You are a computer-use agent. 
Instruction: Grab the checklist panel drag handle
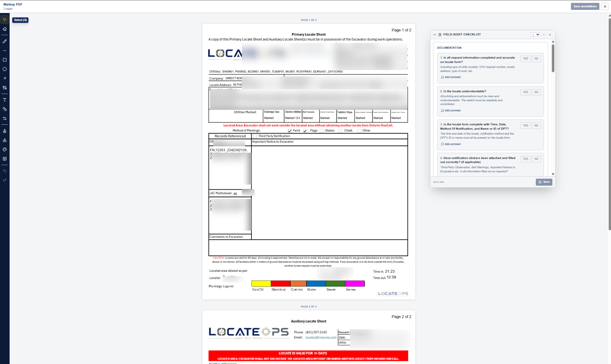[x=434, y=35]
